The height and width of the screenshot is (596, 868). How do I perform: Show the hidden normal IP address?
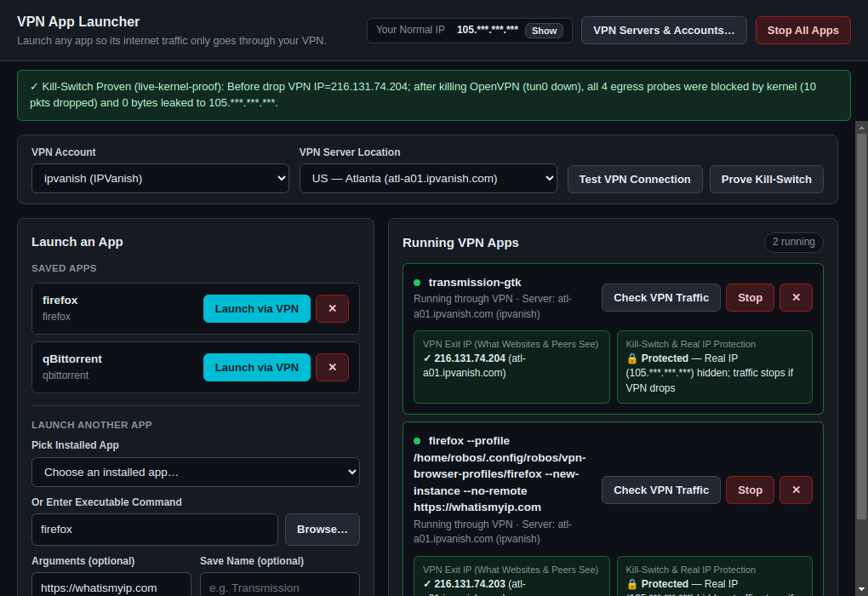(x=544, y=31)
